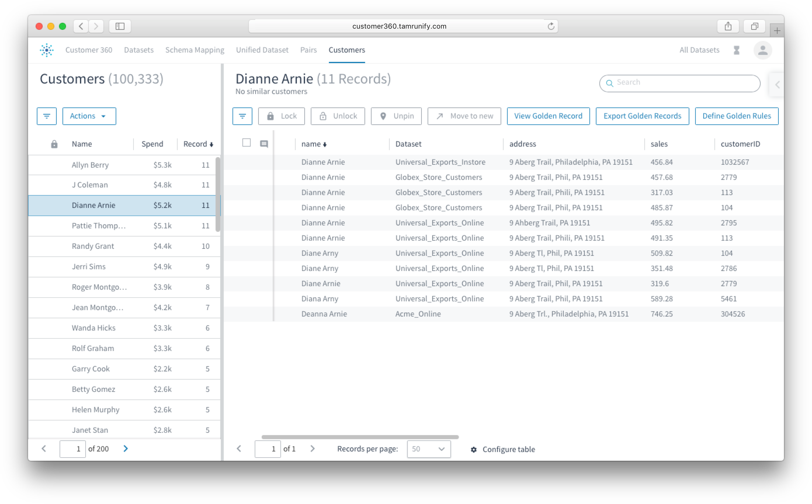Open the Actions dropdown

tap(89, 116)
